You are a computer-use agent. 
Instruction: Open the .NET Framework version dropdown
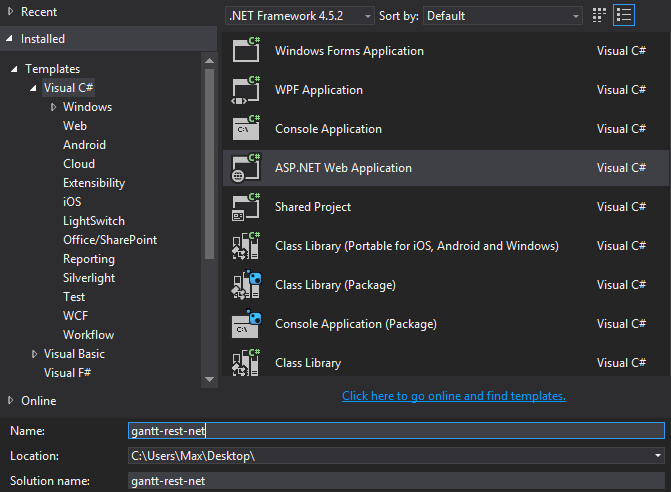(x=300, y=16)
